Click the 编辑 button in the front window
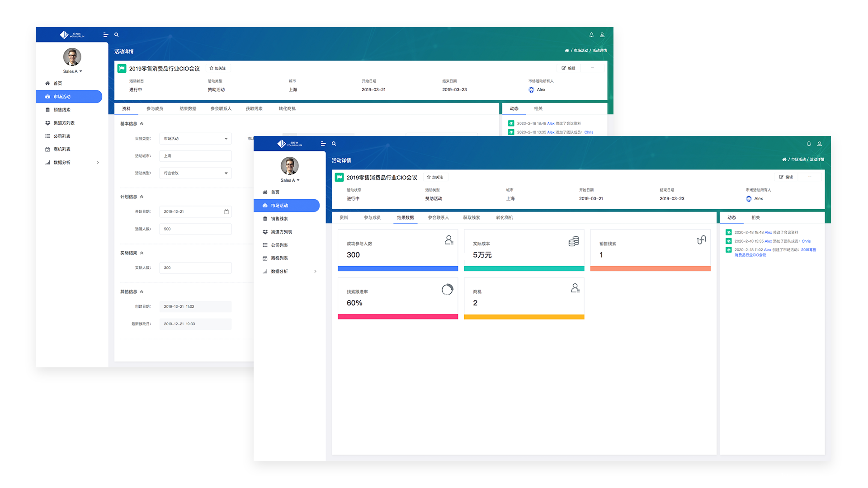The image size is (868, 488). (786, 177)
